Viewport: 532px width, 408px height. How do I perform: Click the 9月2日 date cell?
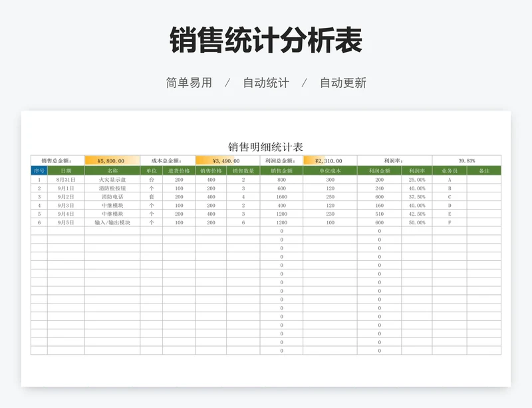coord(66,197)
